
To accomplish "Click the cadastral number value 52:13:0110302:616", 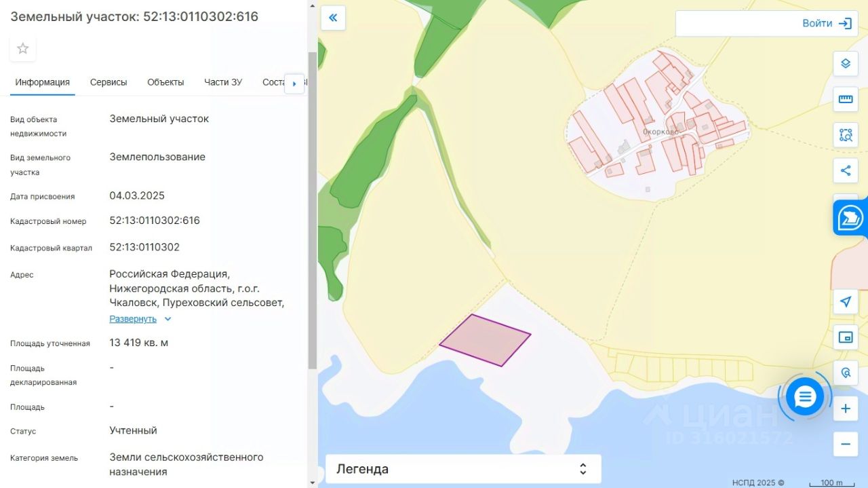I will (155, 221).
